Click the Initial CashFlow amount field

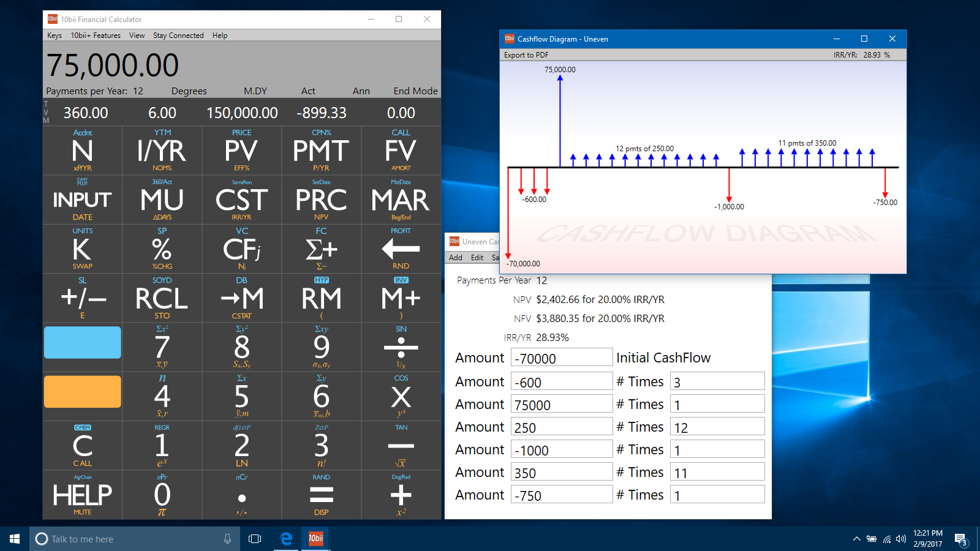click(561, 357)
